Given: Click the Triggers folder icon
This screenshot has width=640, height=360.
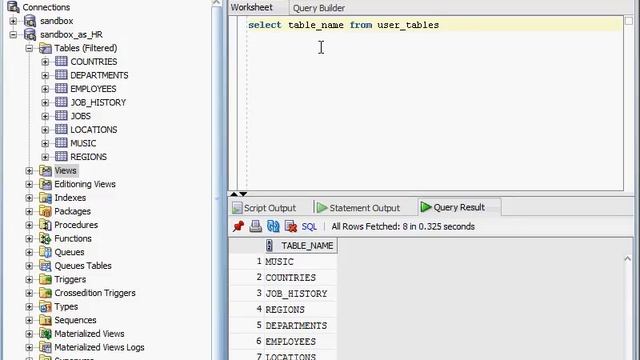Looking at the screenshot, I should 45,279.
